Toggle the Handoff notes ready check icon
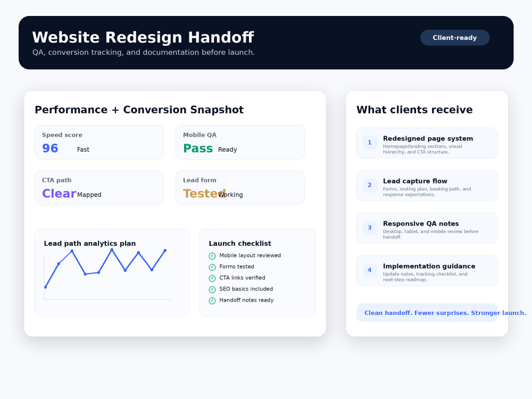This screenshot has height=399, width=532. tap(212, 301)
